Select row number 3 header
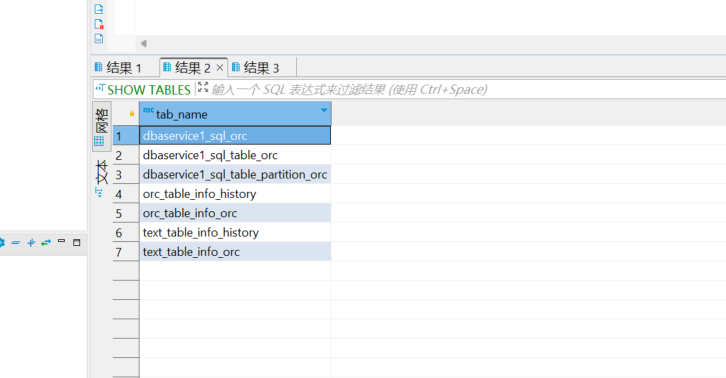The width and height of the screenshot is (726, 378). pos(126,174)
